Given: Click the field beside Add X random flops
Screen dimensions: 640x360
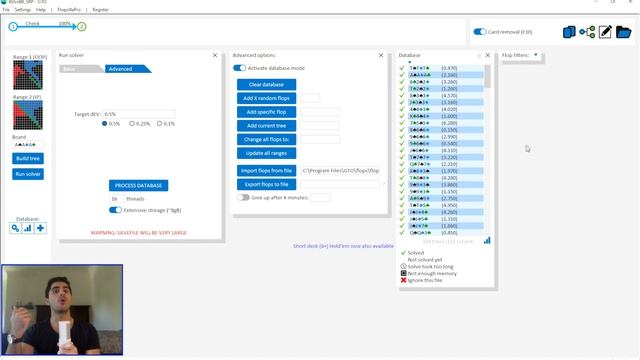Looking at the screenshot, I should pos(310,98).
